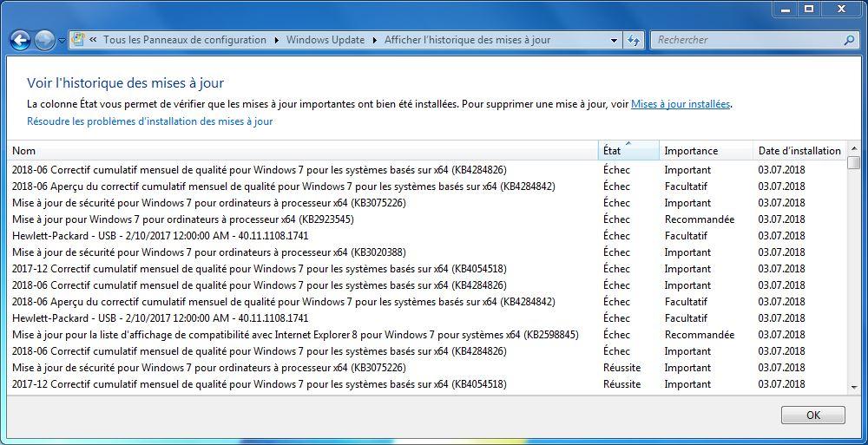Sort by the 'Nom' column header
The height and width of the screenshot is (445, 868).
click(303, 151)
